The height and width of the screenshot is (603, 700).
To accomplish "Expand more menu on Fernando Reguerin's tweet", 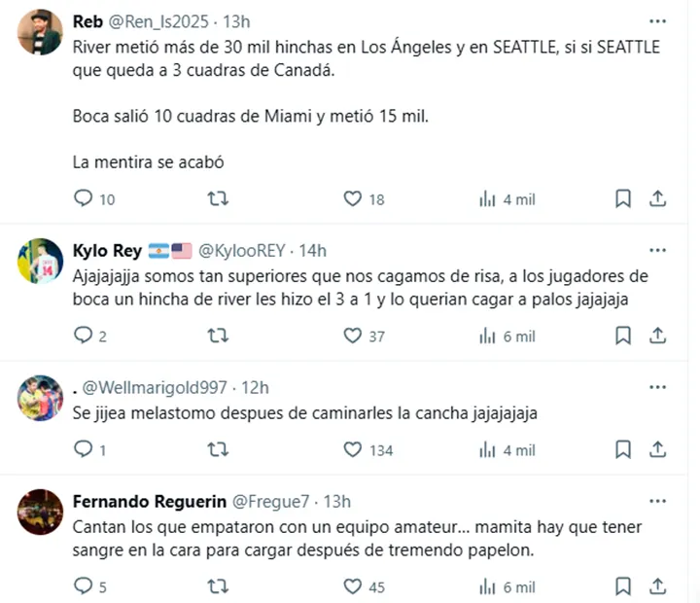I will (x=658, y=502).
